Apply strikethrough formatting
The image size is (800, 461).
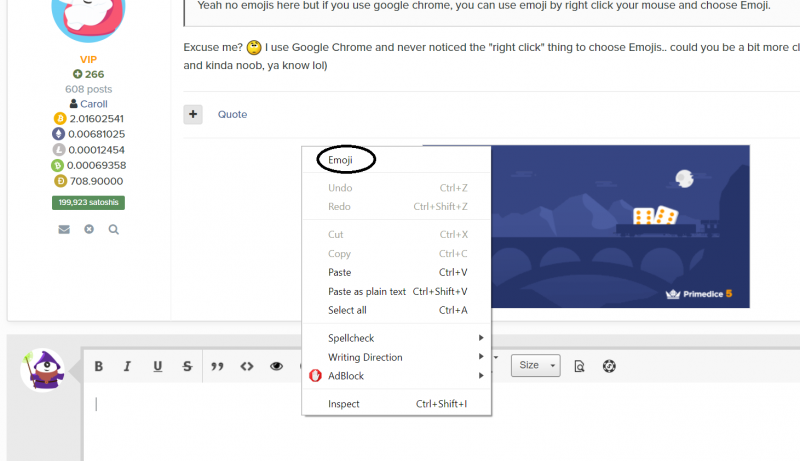point(187,366)
